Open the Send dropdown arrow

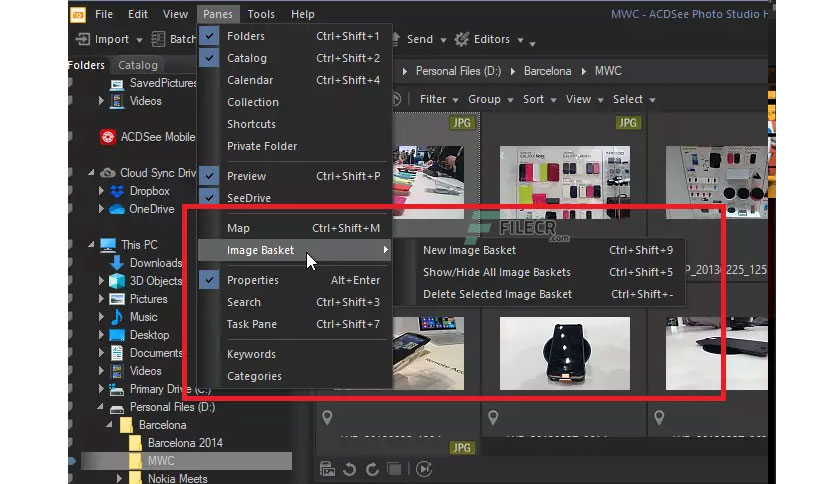coord(443,40)
